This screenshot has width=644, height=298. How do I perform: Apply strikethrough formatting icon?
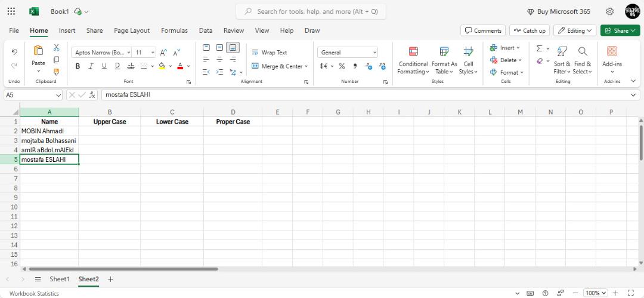pos(131,66)
